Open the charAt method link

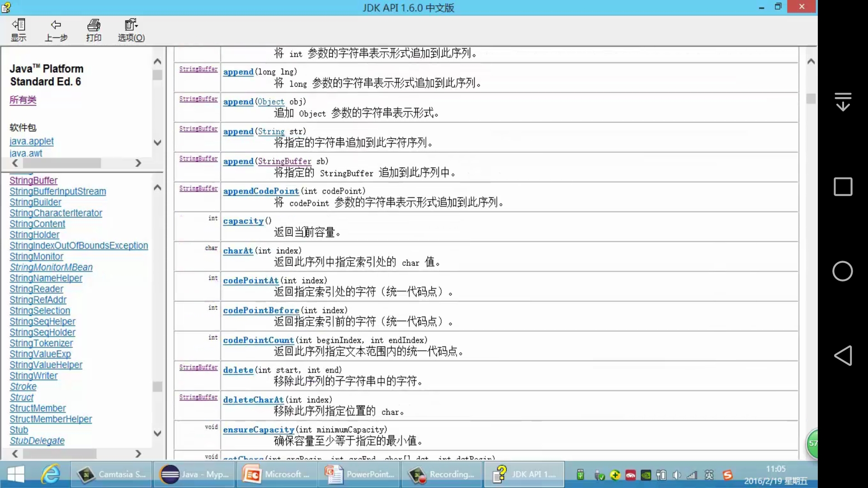[238, 251]
